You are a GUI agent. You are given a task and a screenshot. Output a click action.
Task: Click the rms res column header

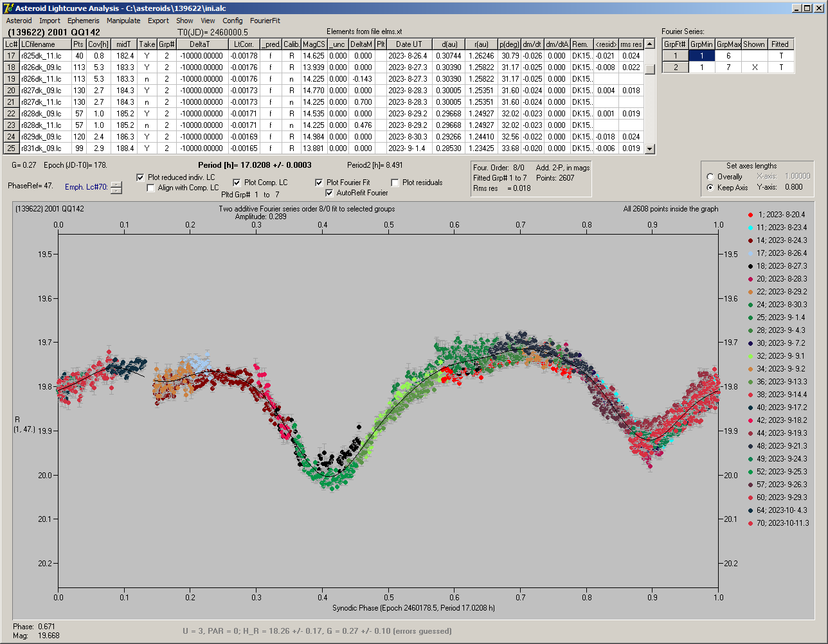pos(631,44)
